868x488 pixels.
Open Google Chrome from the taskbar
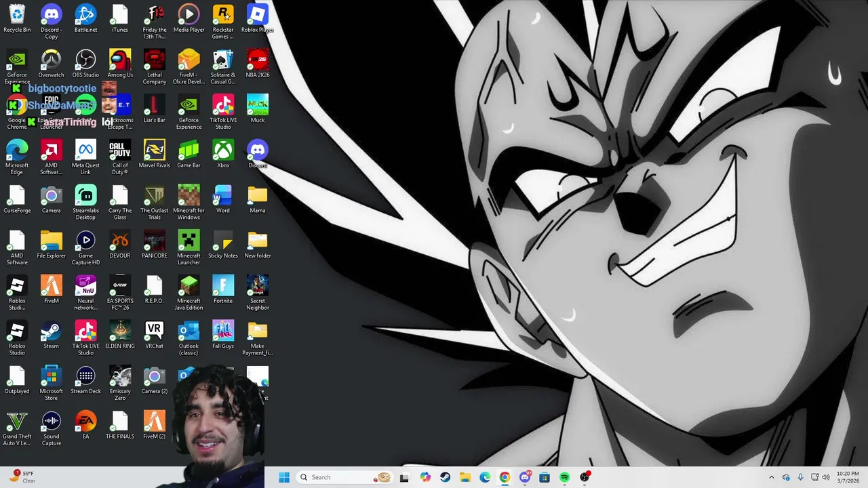pos(505,477)
